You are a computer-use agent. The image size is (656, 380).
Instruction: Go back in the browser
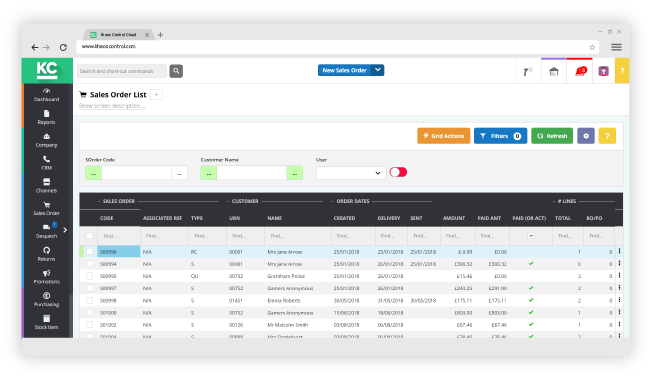[x=35, y=47]
